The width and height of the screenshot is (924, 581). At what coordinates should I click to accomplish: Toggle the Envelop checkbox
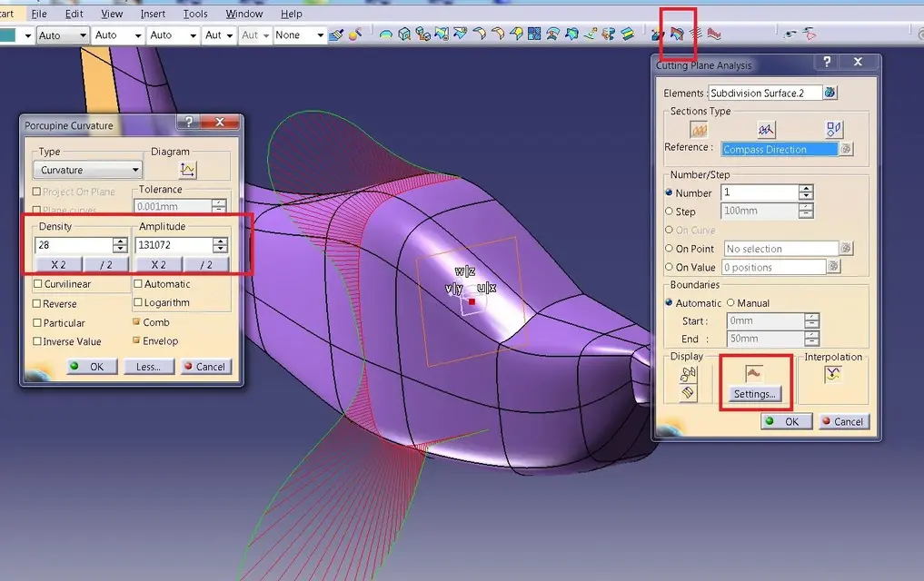pos(136,340)
